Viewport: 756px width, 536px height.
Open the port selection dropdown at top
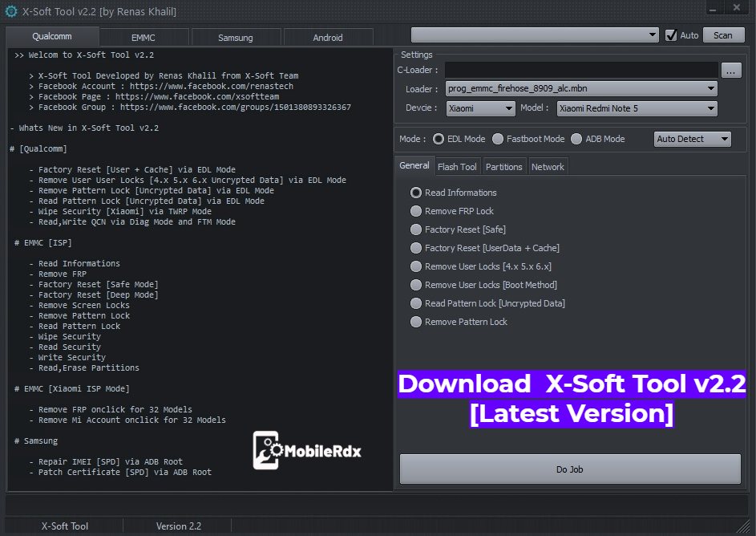[535, 35]
